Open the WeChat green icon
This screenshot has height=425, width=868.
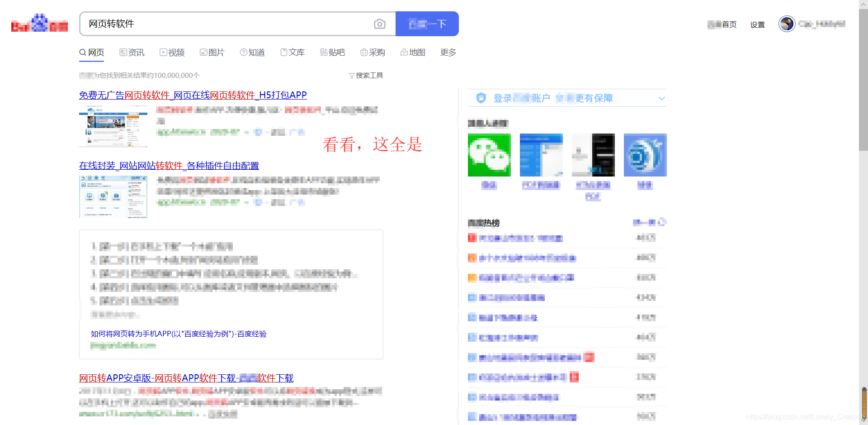pos(489,155)
